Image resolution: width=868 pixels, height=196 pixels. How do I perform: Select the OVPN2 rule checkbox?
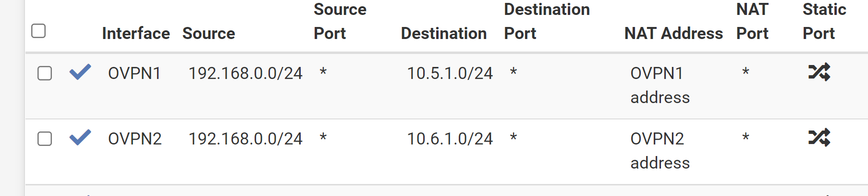tap(45, 139)
